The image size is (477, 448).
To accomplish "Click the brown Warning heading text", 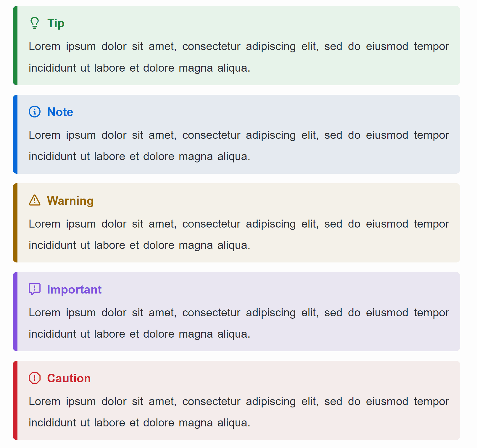I will click(x=70, y=201).
